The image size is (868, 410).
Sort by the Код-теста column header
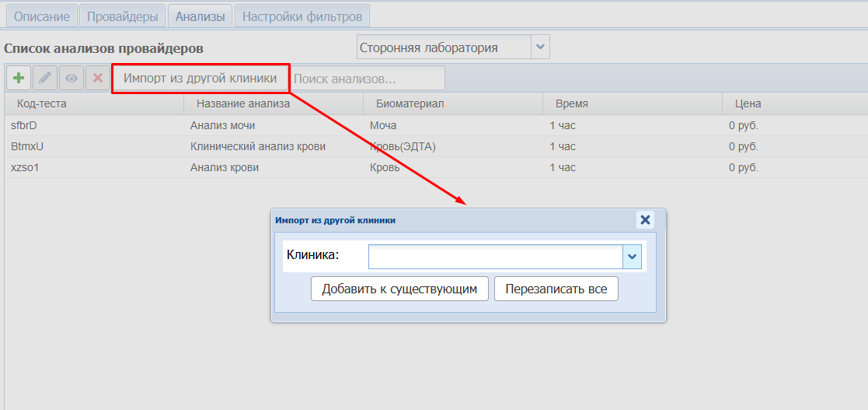[x=42, y=103]
